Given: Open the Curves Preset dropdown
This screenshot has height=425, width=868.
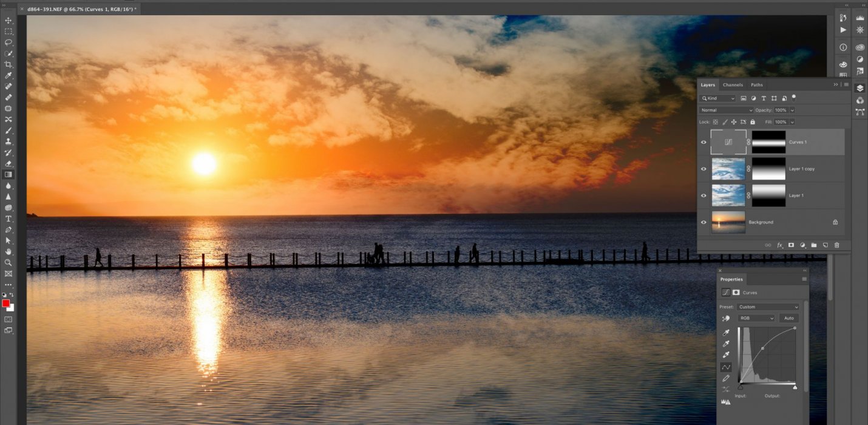Looking at the screenshot, I should pyautogui.click(x=768, y=307).
